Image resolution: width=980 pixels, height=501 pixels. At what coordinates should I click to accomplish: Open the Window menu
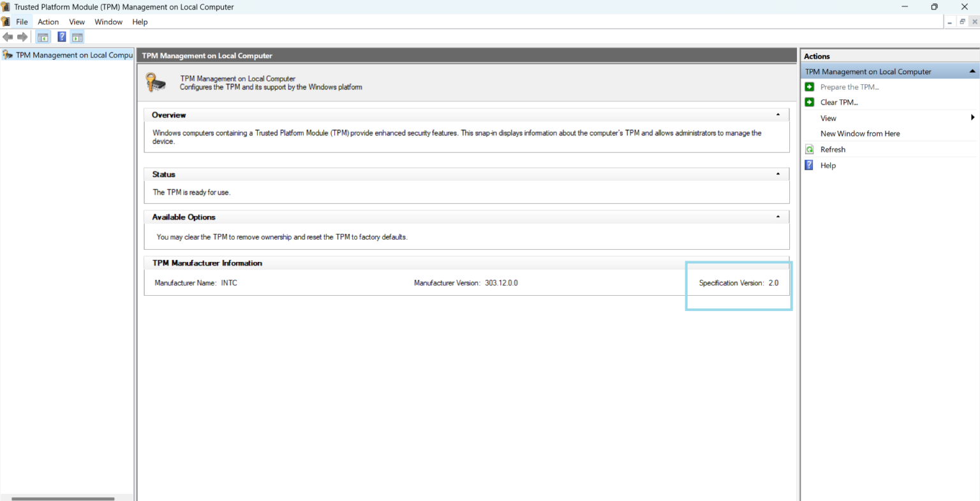[x=108, y=21]
